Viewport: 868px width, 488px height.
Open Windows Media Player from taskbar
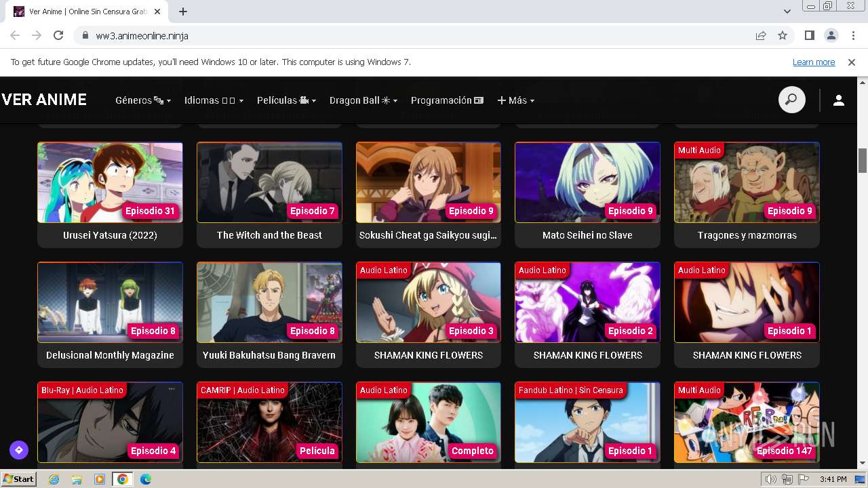pyautogui.click(x=100, y=479)
